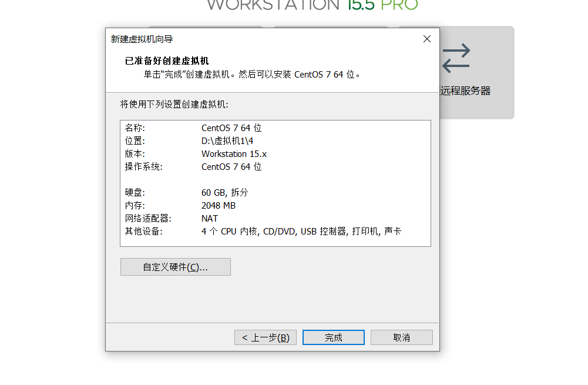Select the 操作系统 row value CentOS 7 64 位
The height and width of the screenshot is (385, 588).
tap(231, 166)
